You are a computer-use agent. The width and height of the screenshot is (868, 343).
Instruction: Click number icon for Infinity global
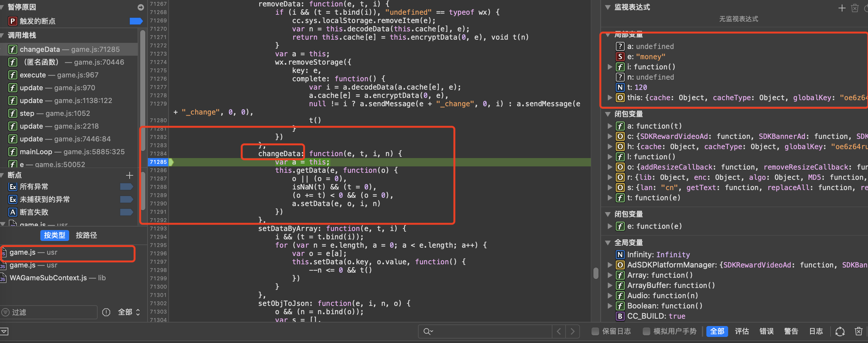pyautogui.click(x=620, y=255)
